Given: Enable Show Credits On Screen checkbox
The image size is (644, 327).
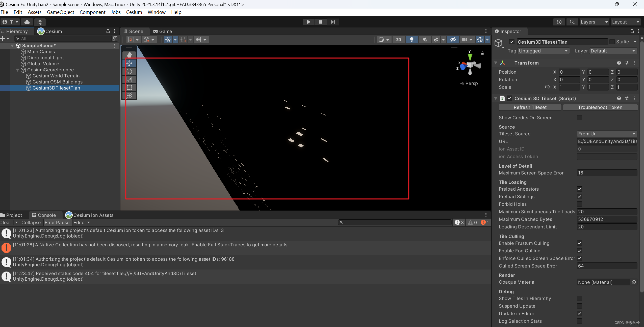Looking at the screenshot, I should pyautogui.click(x=579, y=118).
